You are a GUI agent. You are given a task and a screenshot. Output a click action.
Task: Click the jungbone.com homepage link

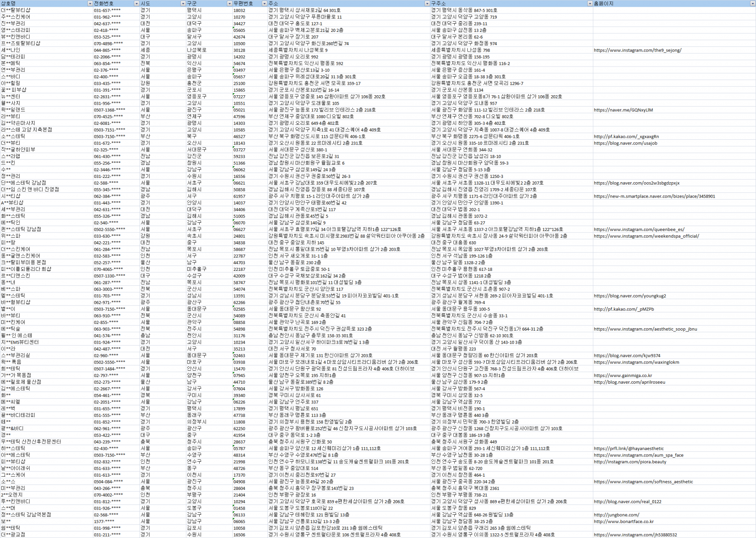pos(616,515)
